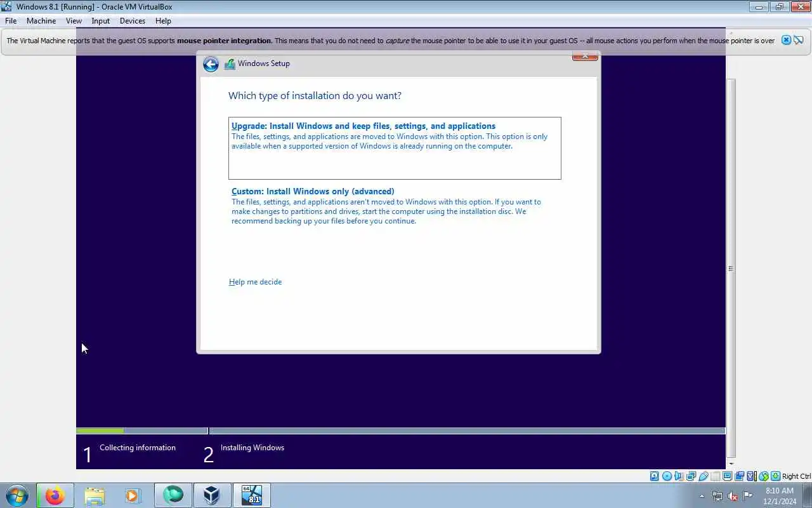
Task: Open File Explorer from the taskbar
Action: 94,495
